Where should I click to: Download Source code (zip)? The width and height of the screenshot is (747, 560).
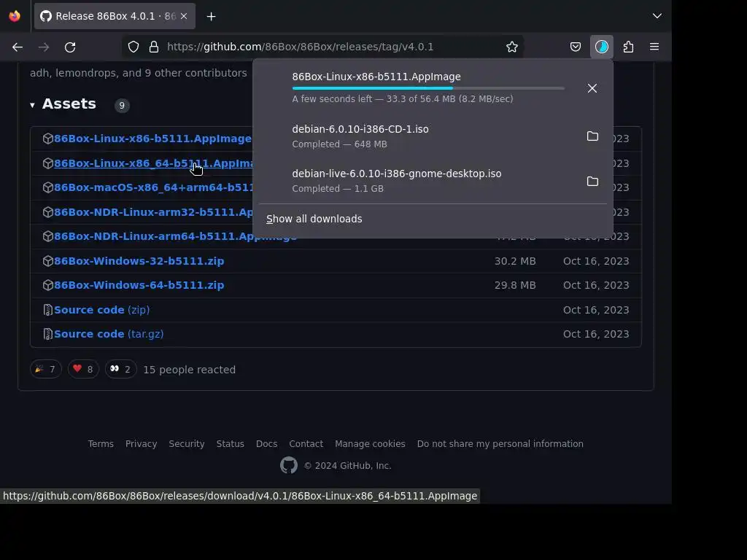[102, 310]
